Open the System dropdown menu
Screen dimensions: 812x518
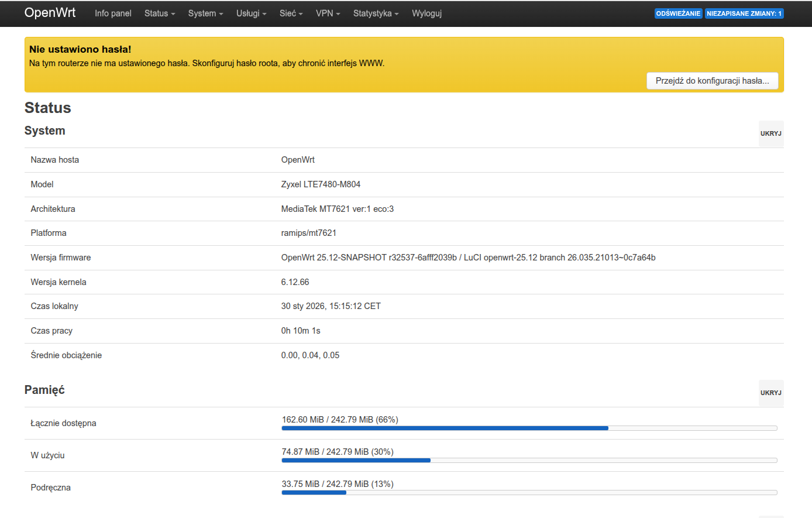205,13
